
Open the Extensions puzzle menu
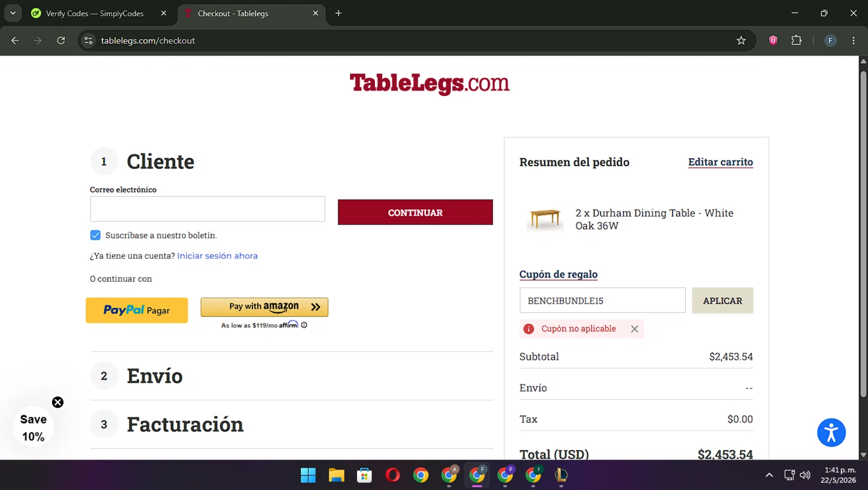797,40
